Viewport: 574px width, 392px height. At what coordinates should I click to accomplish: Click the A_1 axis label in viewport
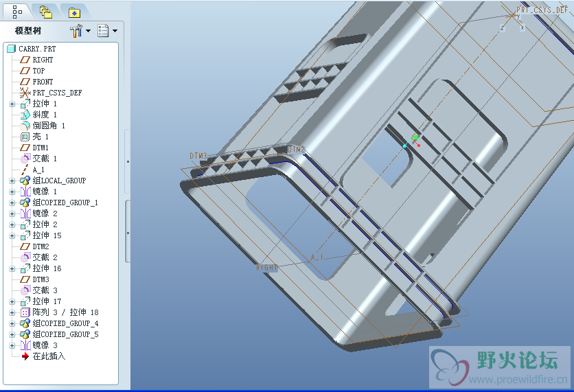(317, 257)
